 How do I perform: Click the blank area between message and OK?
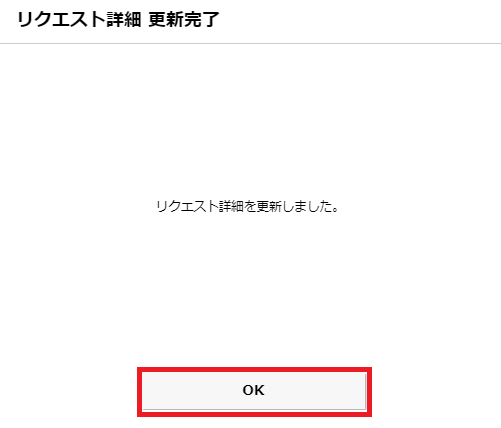pos(250,290)
